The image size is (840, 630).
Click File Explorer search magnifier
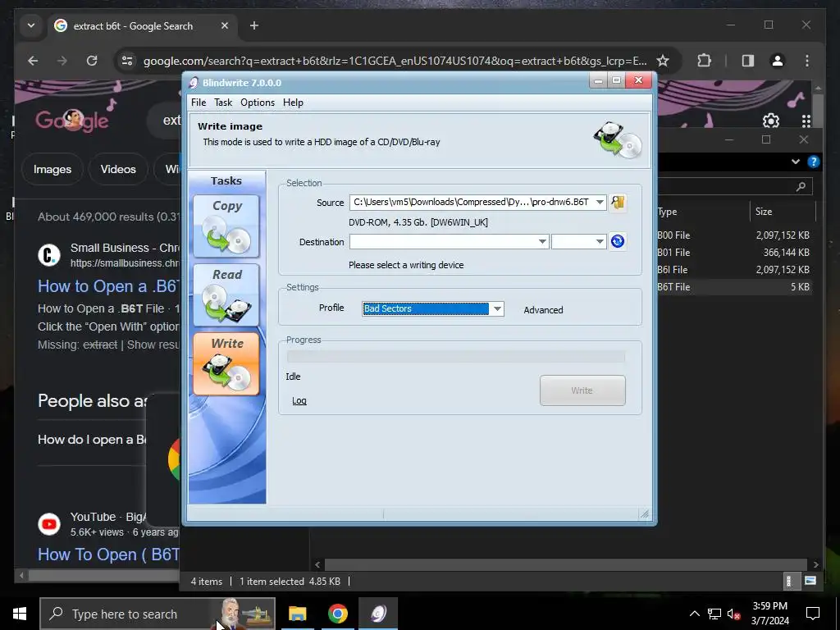tap(801, 186)
